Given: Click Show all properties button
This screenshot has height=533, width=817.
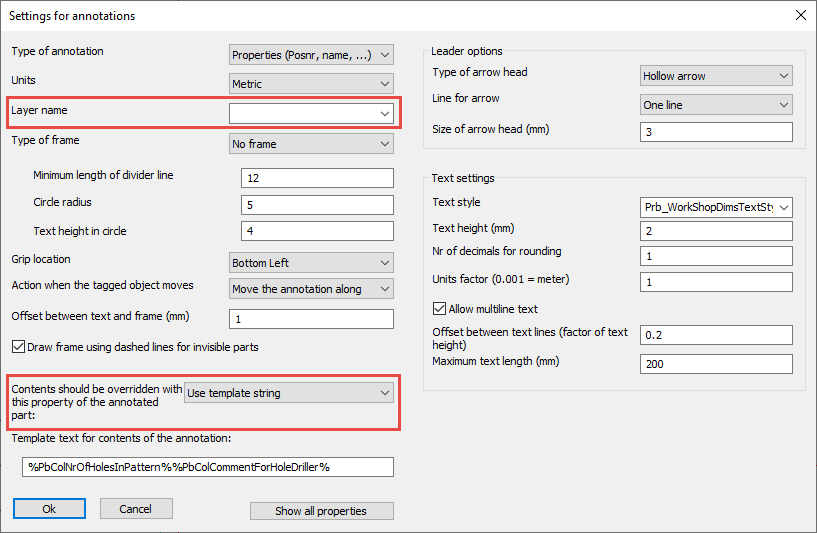Looking at the screenshot, I should [321, 511].
